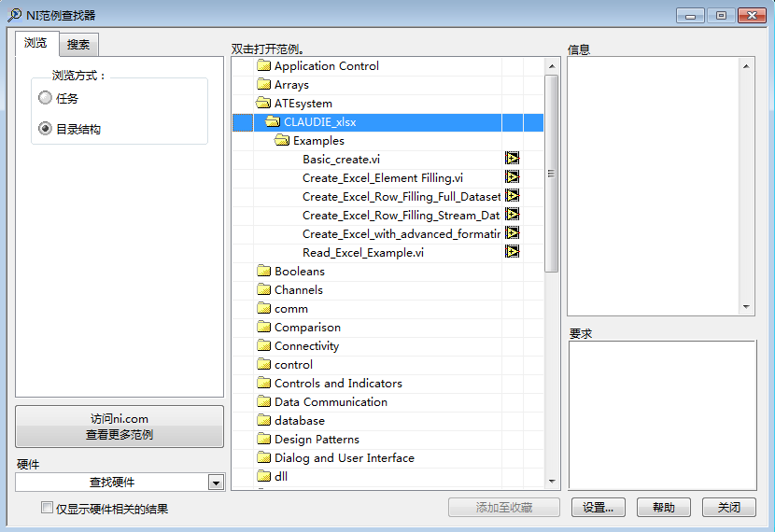Click the 添加至收藏 button
Screen dimensions: 775x532
(503, 508)
